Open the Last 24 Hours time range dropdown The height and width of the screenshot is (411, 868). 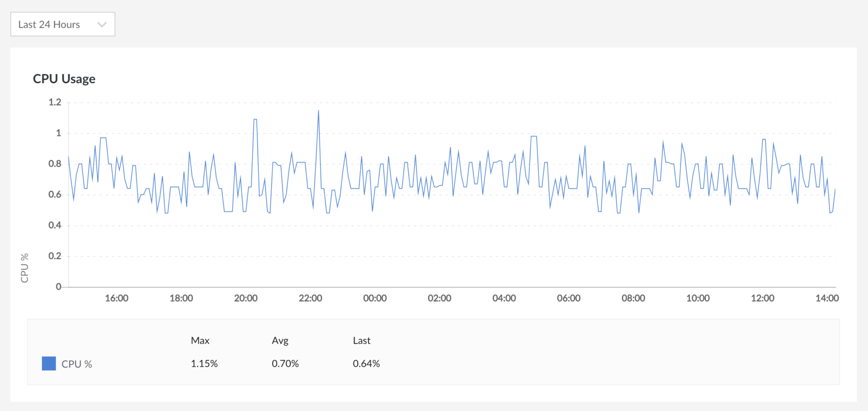click(x=62, y=24)
